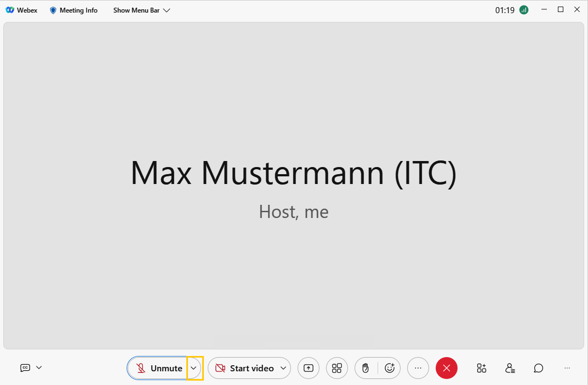
Task: Toggle closed captions CC icon
Action: (25, 367)
